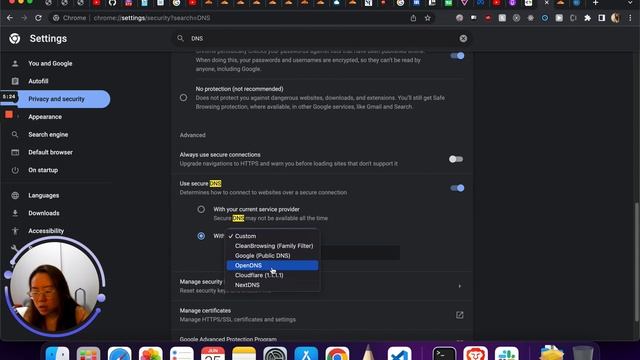Select OpenDNS from the provider dropdown

tap(273, 265)
